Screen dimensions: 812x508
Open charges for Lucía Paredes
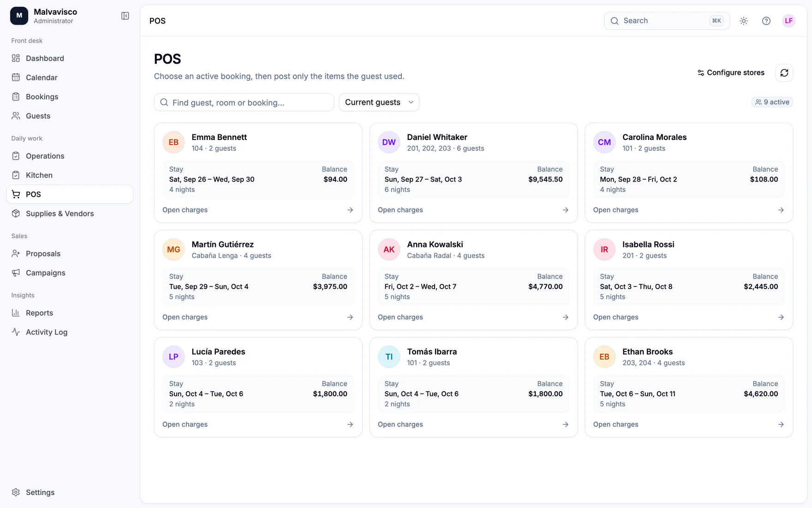pos(258,424)
